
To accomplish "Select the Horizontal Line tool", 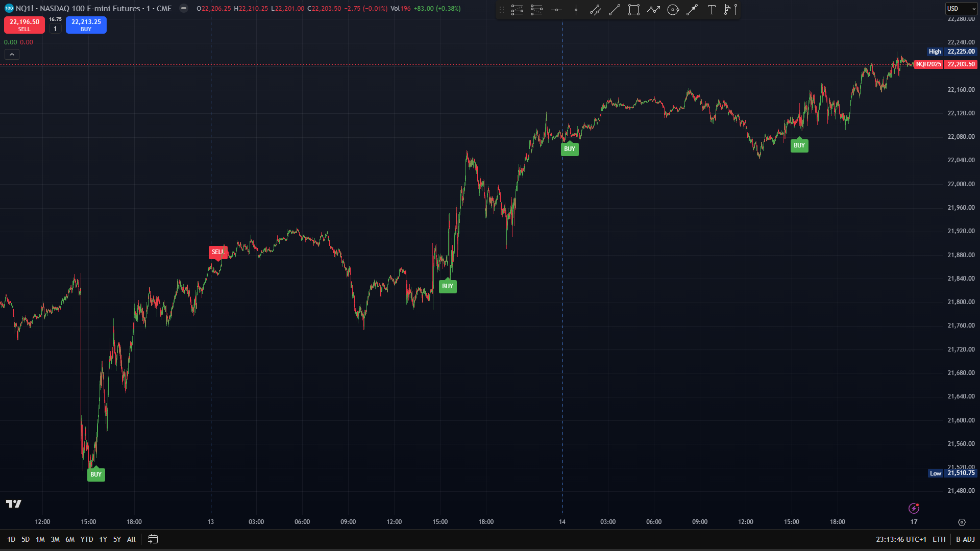I will click(556, 10).
